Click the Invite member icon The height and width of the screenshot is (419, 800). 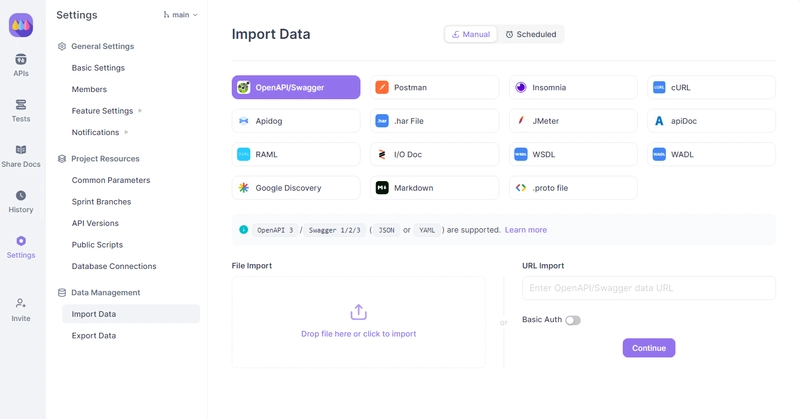click(21, 303)
